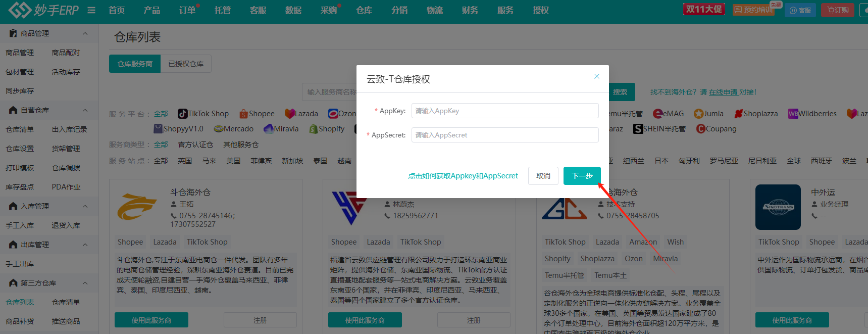Switch to the 已授权仓库 tab
The width and height of the screenshot is (868, 334).
tap(186, 64)
